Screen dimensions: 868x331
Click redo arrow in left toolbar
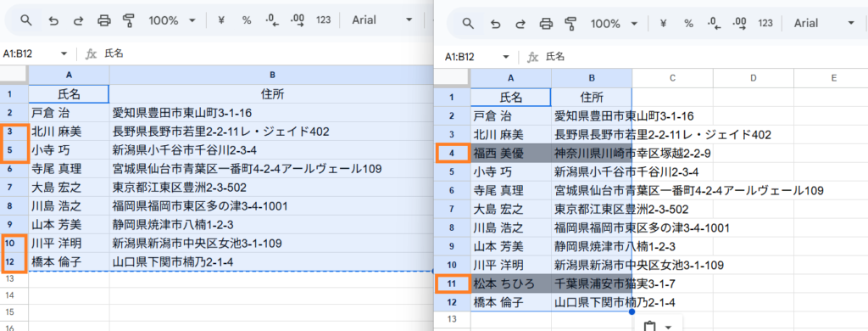click(78, 20)
